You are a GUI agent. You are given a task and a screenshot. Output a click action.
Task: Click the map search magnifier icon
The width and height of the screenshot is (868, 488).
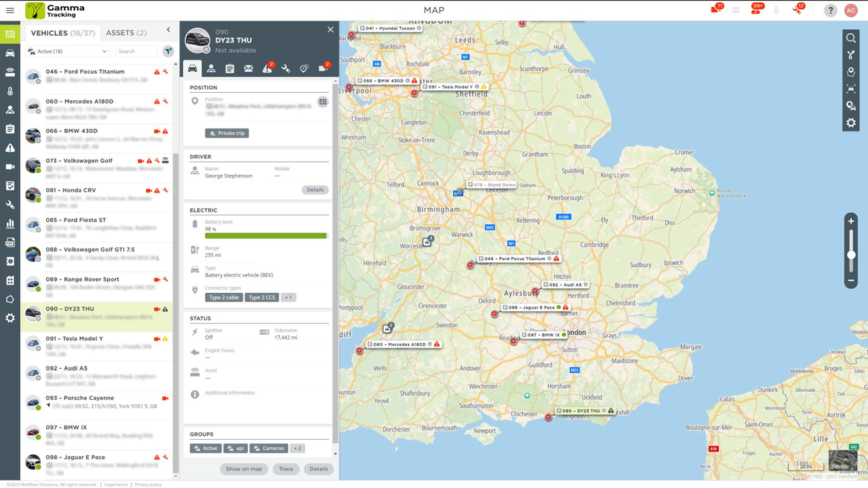850,38
